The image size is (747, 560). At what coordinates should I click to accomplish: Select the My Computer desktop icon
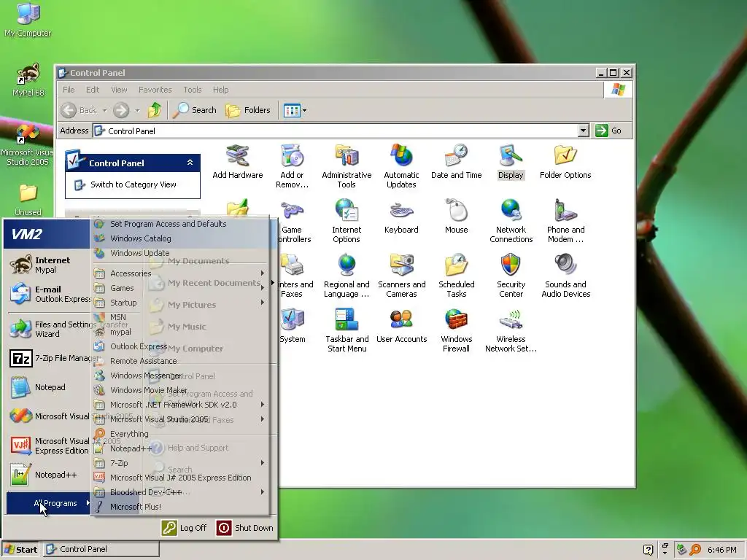28,20
